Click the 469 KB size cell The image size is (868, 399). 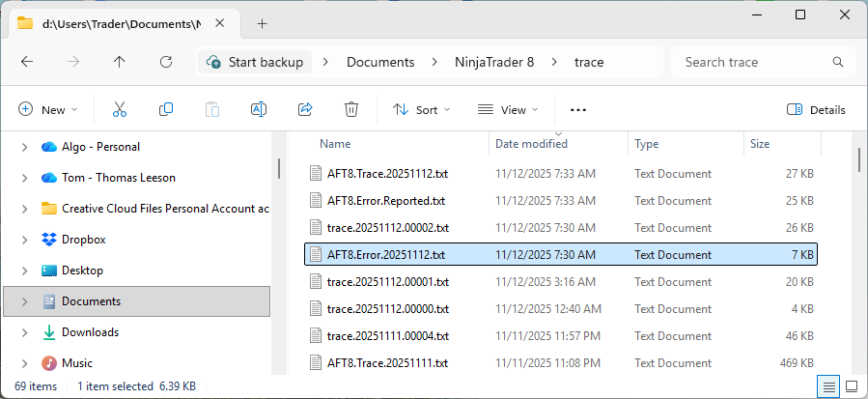click(795, 363)
